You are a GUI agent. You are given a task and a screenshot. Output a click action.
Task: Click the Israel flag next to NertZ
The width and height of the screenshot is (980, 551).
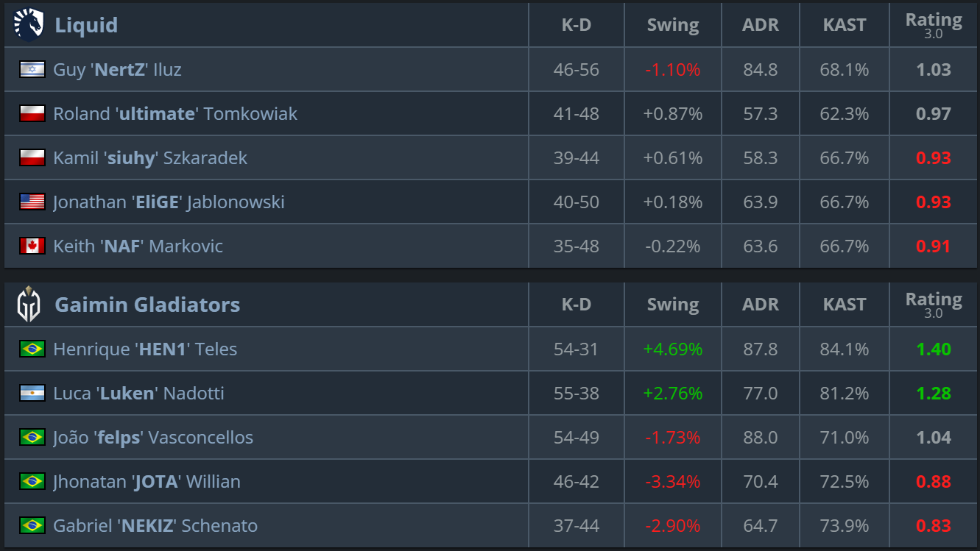point(32,70)
